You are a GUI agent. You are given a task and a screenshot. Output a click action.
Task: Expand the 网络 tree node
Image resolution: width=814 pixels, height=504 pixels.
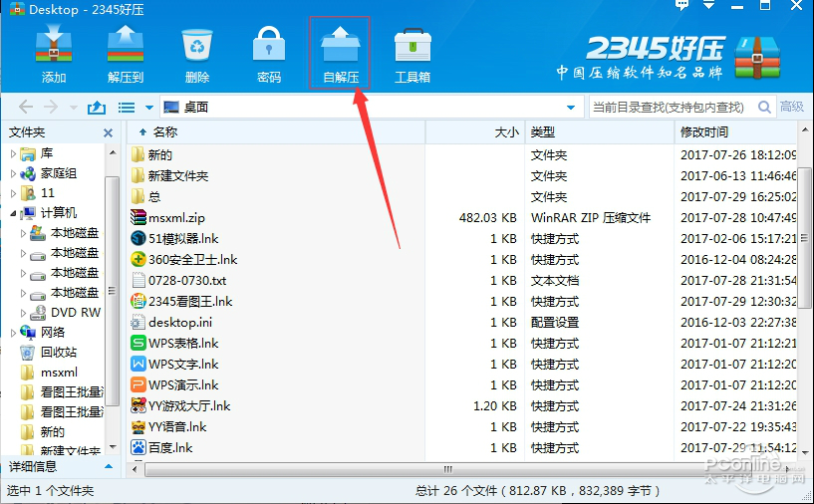coord(14,333)
